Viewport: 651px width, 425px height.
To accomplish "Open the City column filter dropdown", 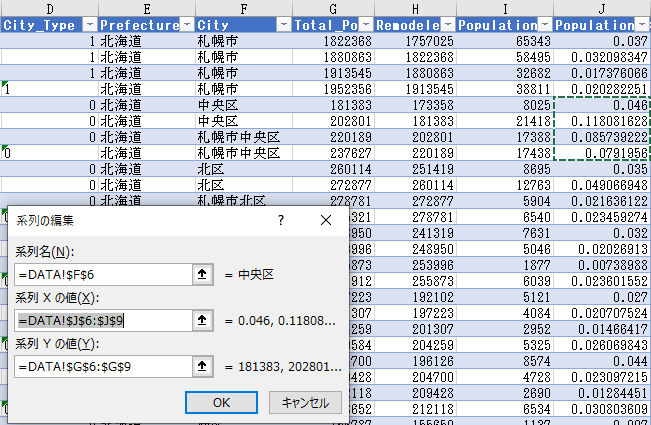I will coord(283,24).
